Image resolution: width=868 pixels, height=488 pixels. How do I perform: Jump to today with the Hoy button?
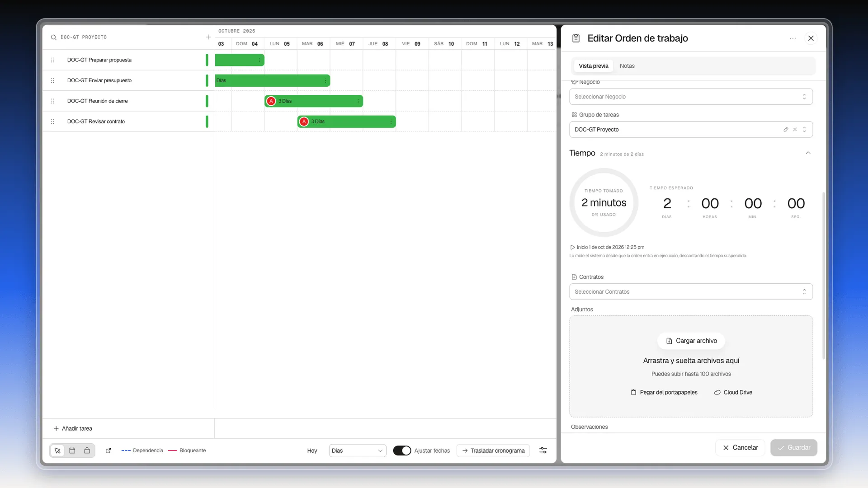pyautogui.click(x=312, y=450)
